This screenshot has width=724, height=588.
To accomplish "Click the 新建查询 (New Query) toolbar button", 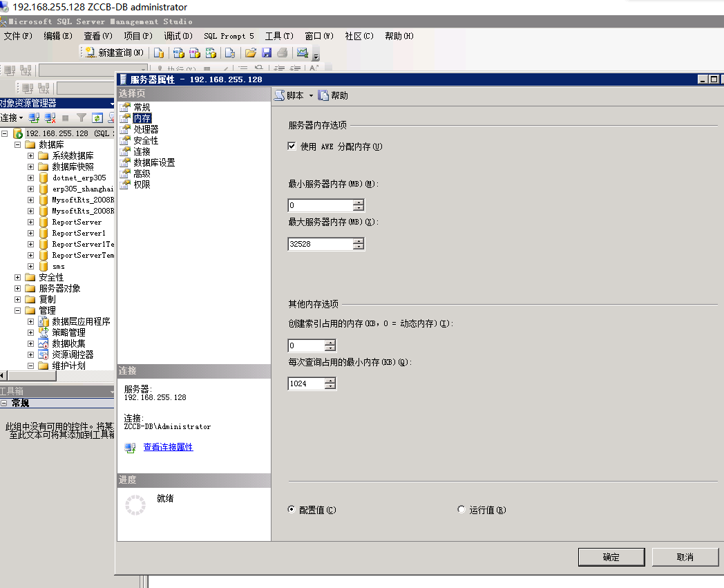I will click(x=115, y=53).
